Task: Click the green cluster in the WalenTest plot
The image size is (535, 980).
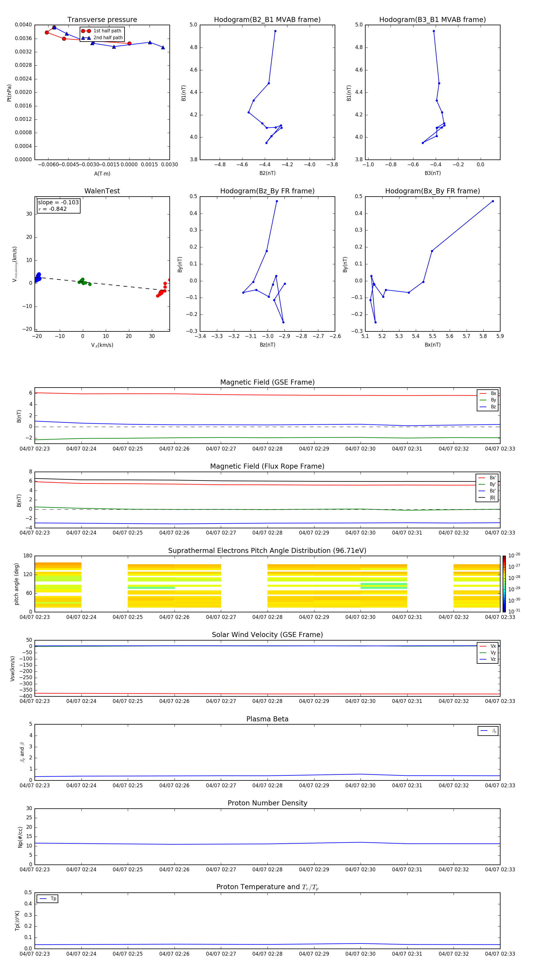Action: click(84, 282)
